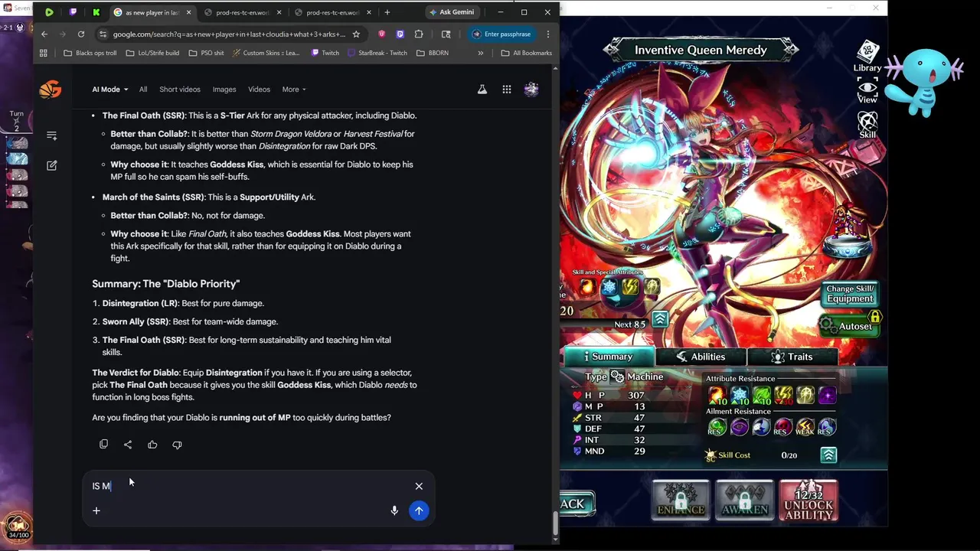Click the locked Enhance button

(x=681, y=500)
